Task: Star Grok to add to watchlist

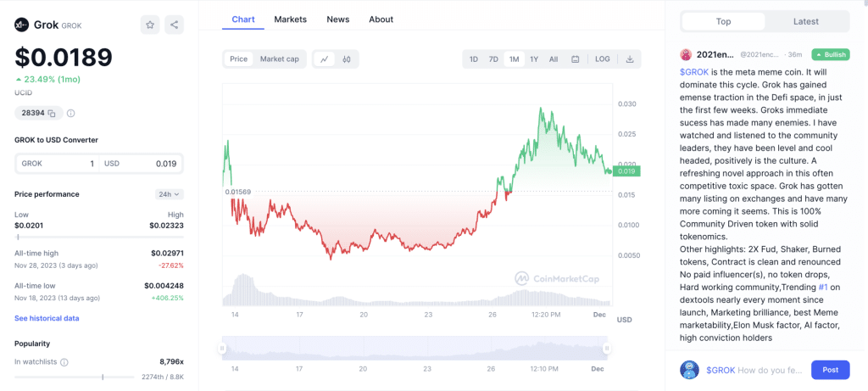Action: [x=150, y=25]
